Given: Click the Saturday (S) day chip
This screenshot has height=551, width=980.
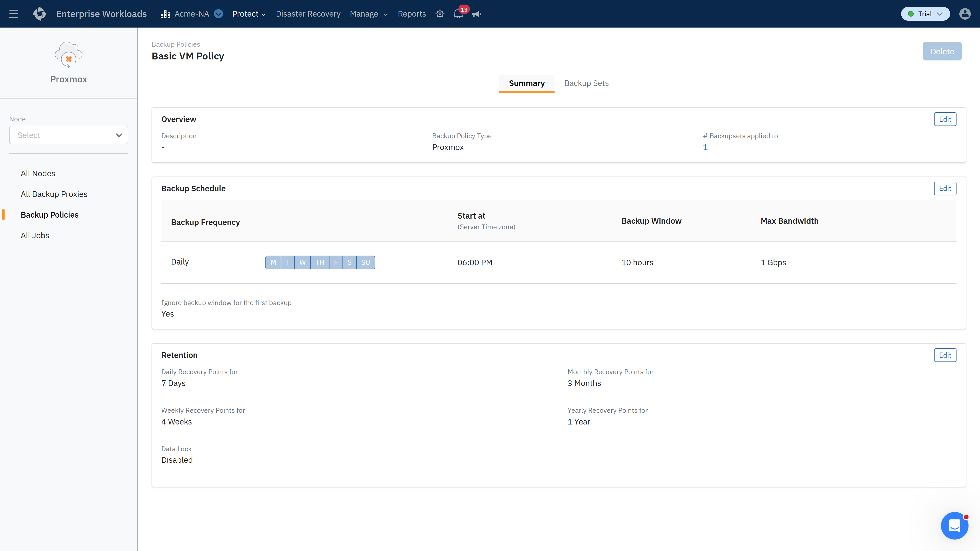Looking at the screenshot, I should 350,262.
